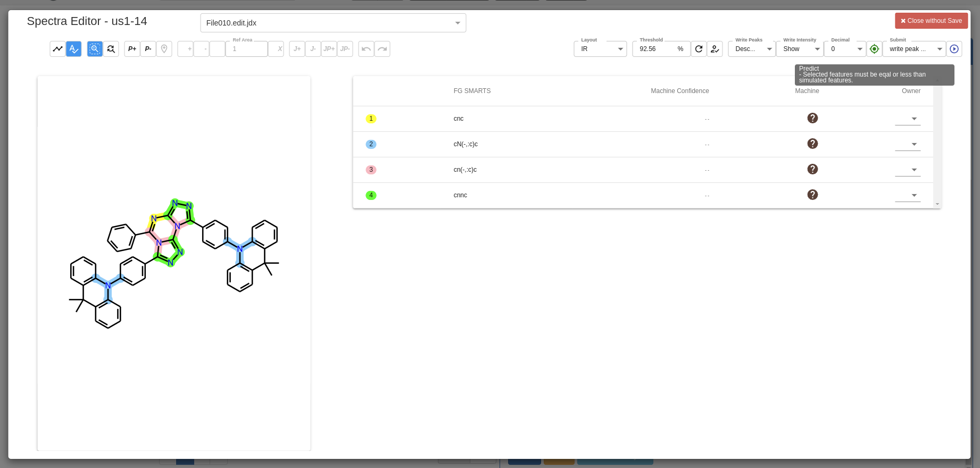The image size is (980, 468).
Task: Toggle the zoom-in selection tool
Action: click(x=95, y=49)
